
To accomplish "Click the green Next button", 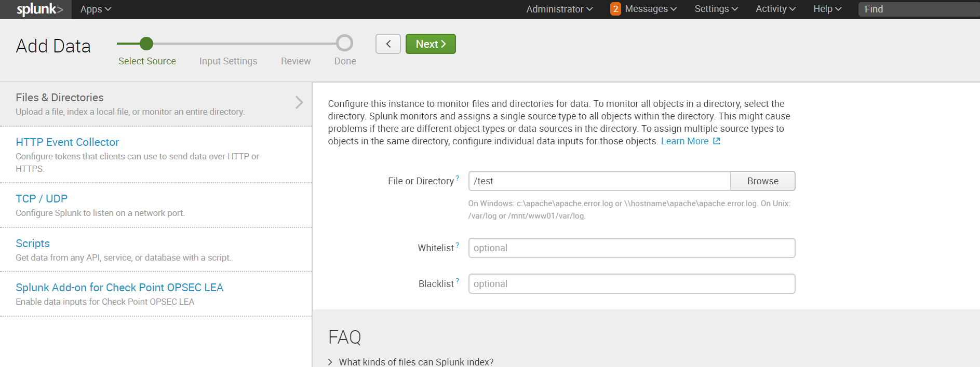I will click(x=431, y=44).
